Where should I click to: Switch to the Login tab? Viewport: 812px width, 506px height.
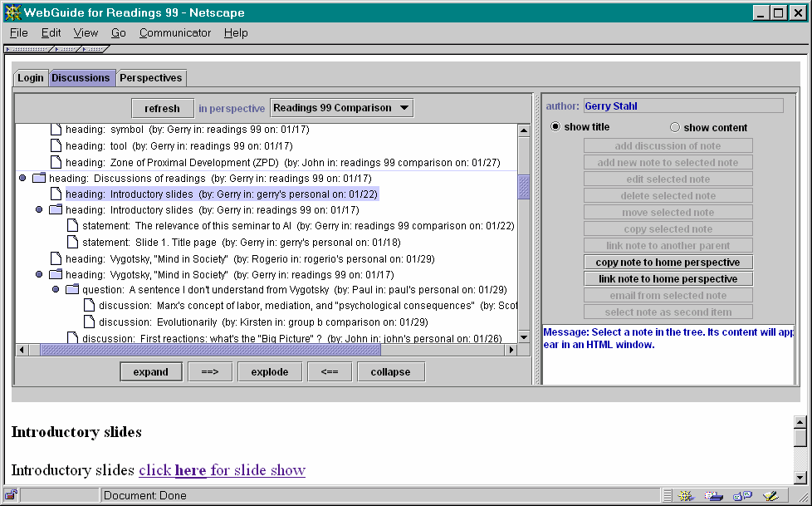(31, 78)
